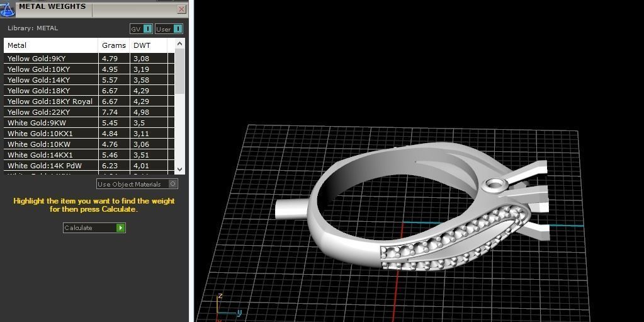Close the Metal Weights panel
Viewport: 644px width, 322px height.
(x=181, y=9)
